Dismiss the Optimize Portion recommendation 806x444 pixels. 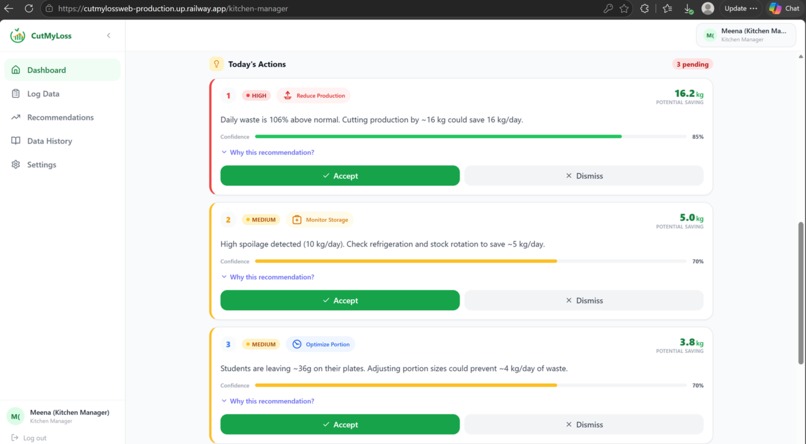[584, 424]
